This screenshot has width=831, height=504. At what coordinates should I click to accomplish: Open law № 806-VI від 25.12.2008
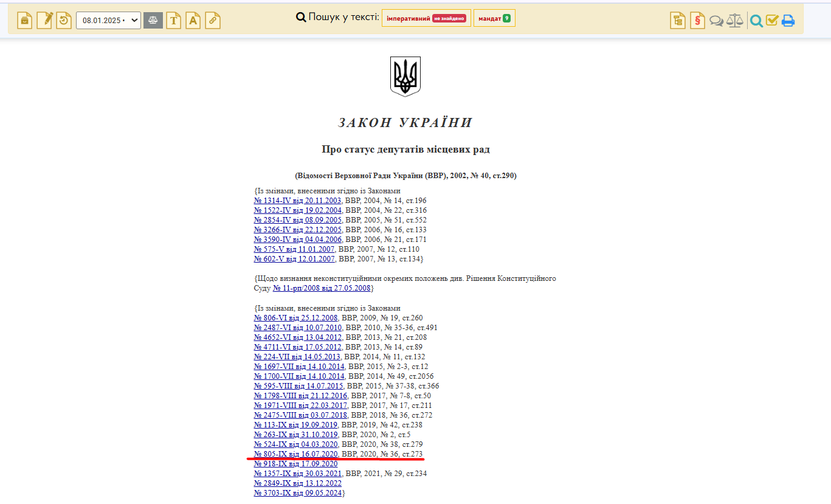pyautogui.click(x=296, y=318)
